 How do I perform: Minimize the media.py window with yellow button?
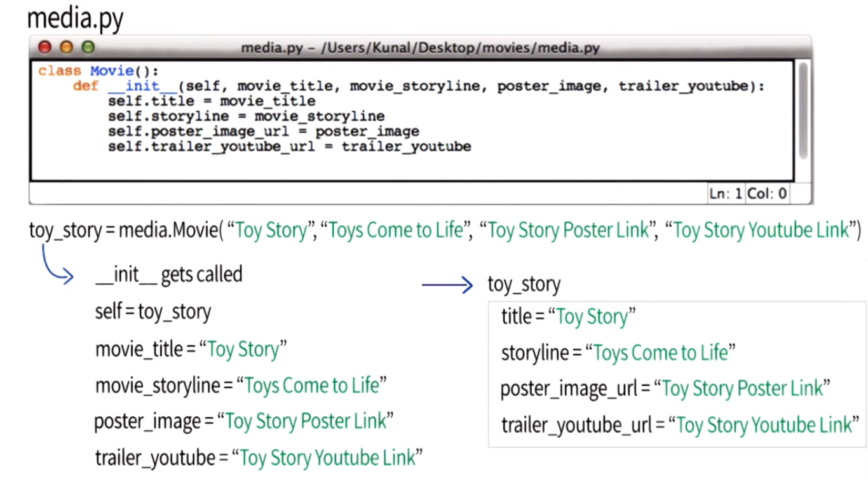[x=66, y=47]
